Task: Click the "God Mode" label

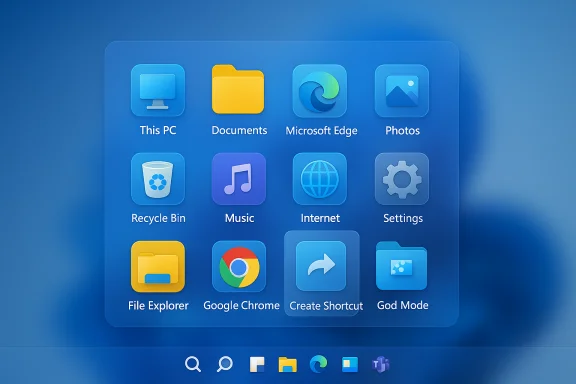Action: pos(403,305)
